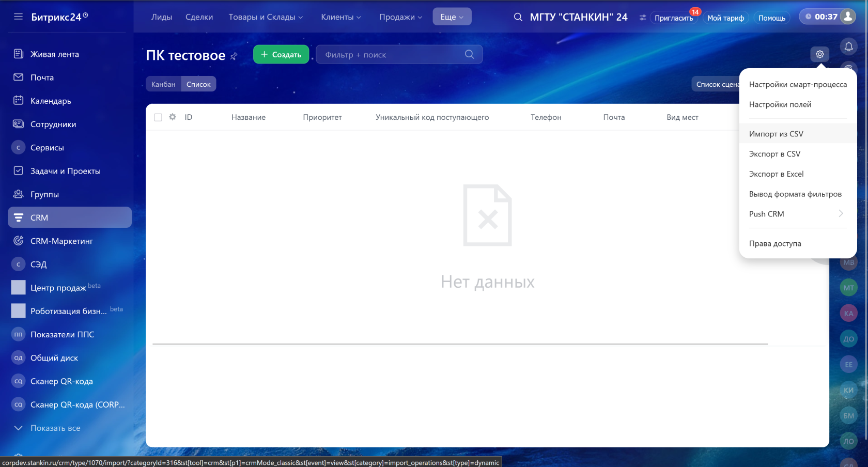Image resolution: width=868 pixels, height=467 pixels.
Task: Open Мой тариф button
Action: pyautogui.click(x=725, y=18)
